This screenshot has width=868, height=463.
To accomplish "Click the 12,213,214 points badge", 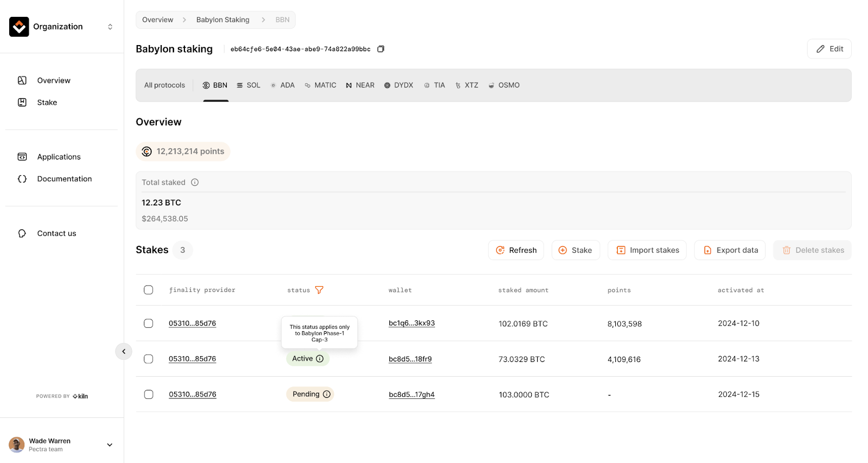I will (x=183, y=151).
